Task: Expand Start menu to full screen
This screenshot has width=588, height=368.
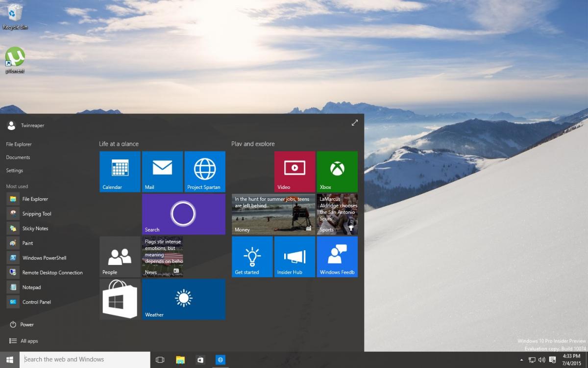Action: pos(355,123)
